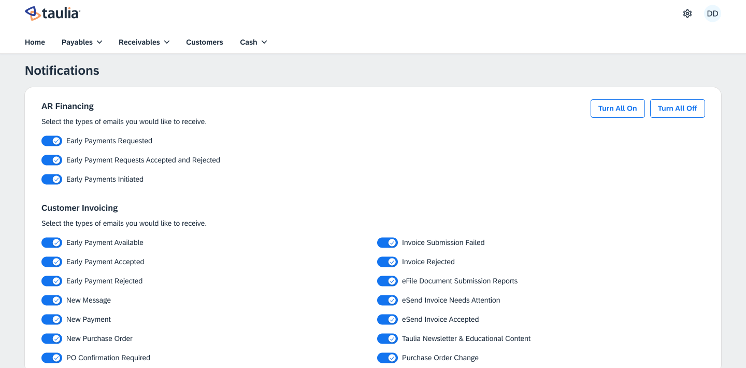Toggle Early Payment Available switch
This screenshot has height=368, width=746.
[x=52, y=243]
